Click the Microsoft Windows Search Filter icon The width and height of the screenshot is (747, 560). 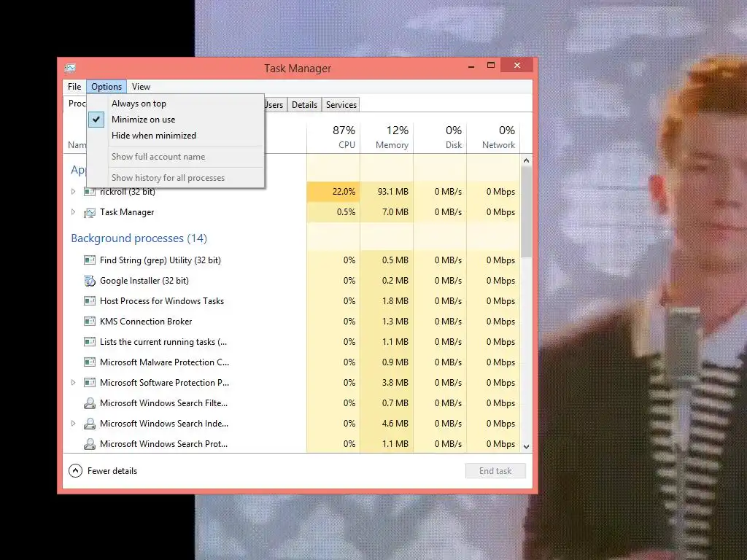[x=90, y=403]
